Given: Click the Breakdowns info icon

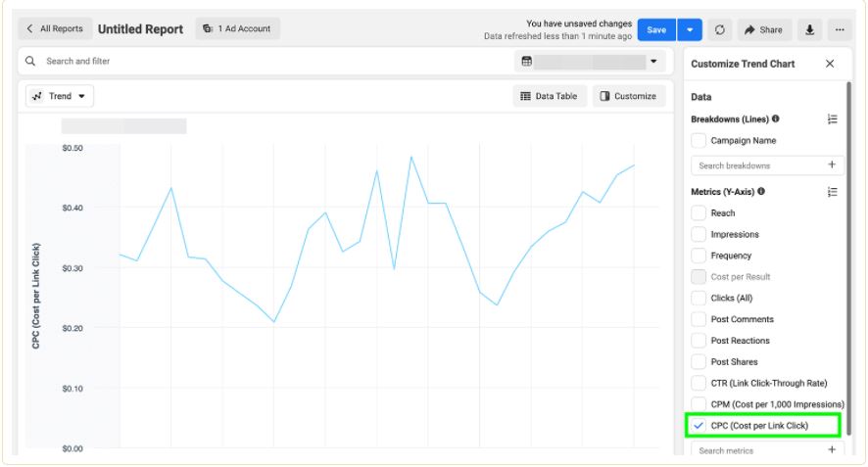Looking at the screenshot, I should 776,118.
